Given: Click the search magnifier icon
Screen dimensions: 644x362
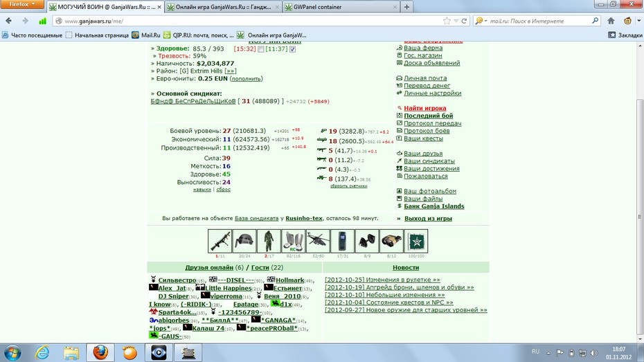Looking at the screenshot, I should 595,21.
